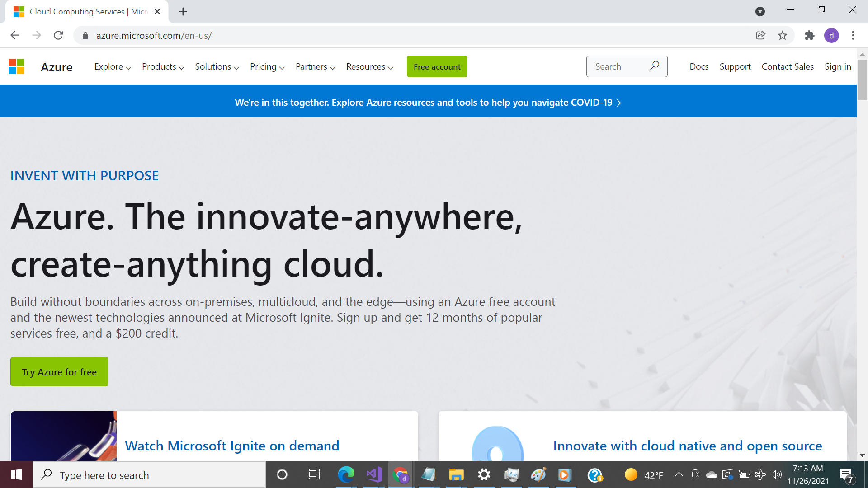The width and height of the screenshot is (868, 488).
Task: Click the browser extensions puzzle icon
Action: (x=810, y=35)
